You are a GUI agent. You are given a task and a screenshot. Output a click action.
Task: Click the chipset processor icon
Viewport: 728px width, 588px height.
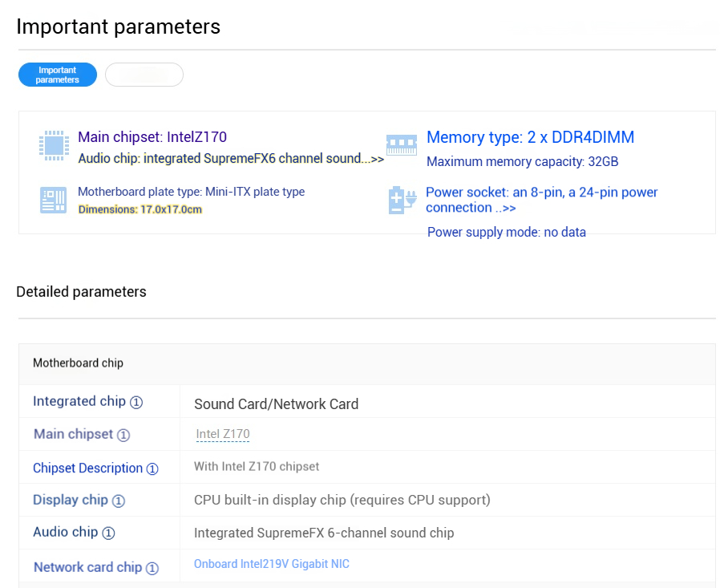pyautogui.click(x=54, y=145)
